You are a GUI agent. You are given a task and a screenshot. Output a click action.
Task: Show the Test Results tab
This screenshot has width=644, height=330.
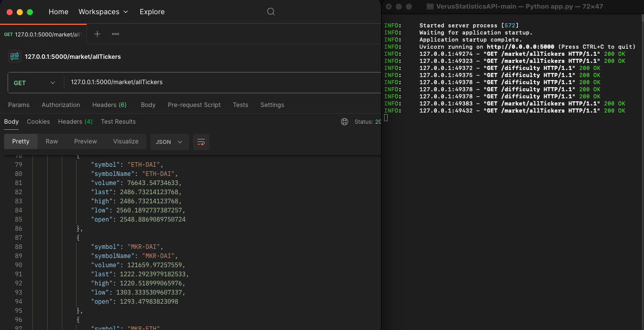118,122
